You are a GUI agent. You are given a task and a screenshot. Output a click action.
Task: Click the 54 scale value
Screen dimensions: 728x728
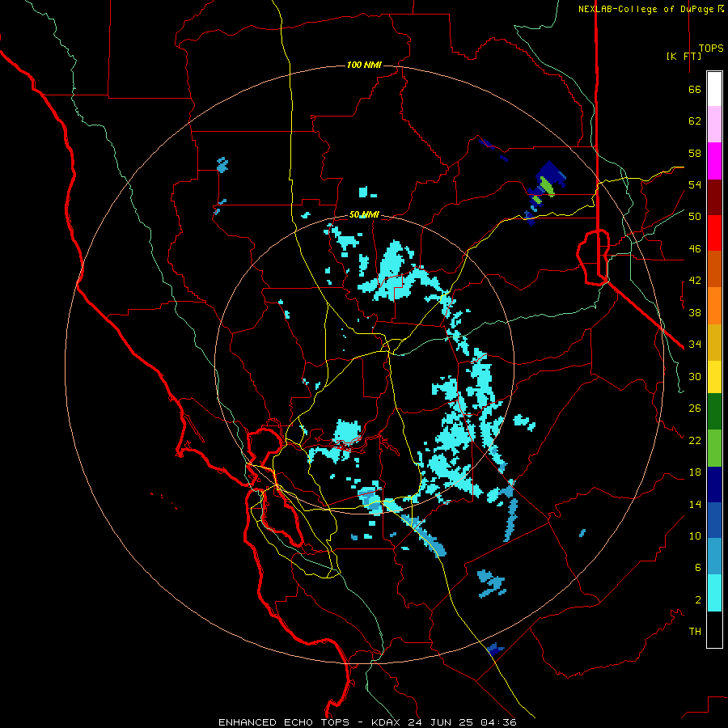(695, 184)
